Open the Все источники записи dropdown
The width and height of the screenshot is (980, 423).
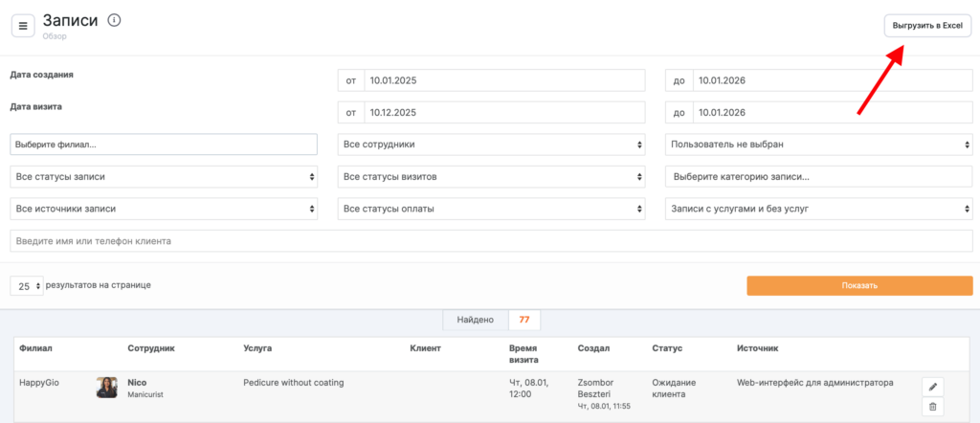coord(164,209)
